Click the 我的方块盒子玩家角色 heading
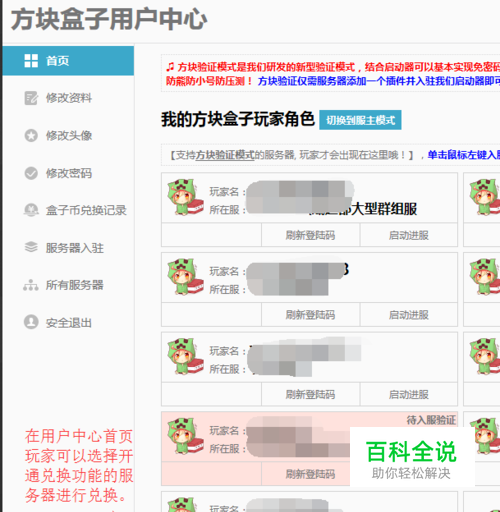This screenshot has width=500, height=512. [238, 119]
